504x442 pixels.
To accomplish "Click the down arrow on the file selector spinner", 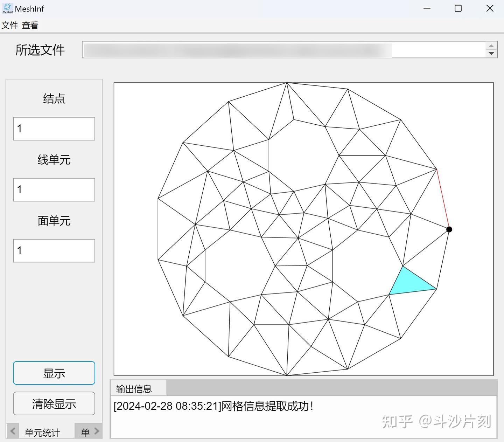I will click(491, 54).
